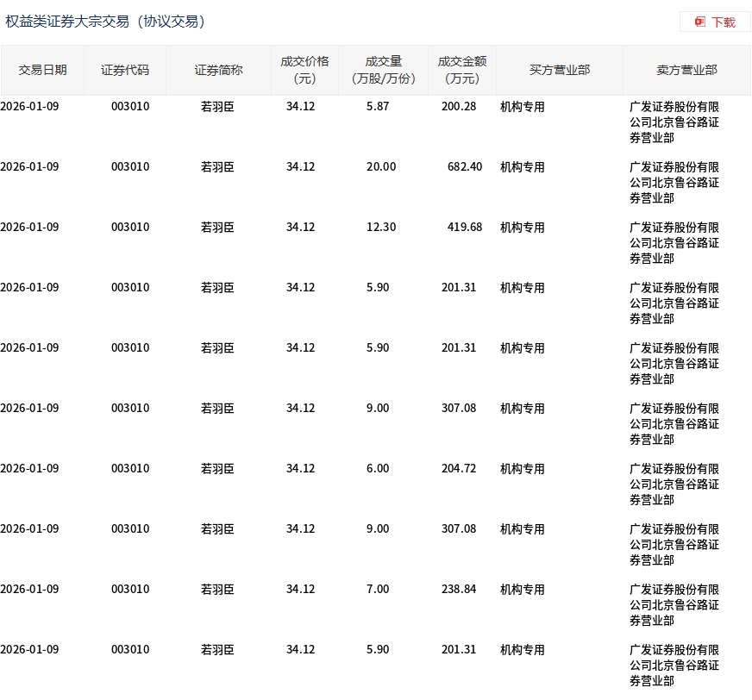752x700 pixels.
Task: Click the date in the 419.68 amount row
Action: [29, 228]
